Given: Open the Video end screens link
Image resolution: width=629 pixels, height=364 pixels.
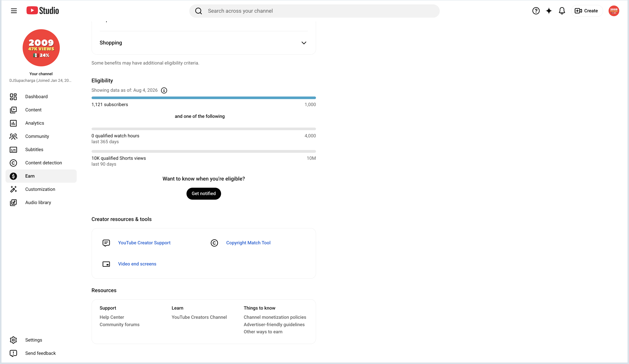Looking at the screenshot, I should point(137,264).
